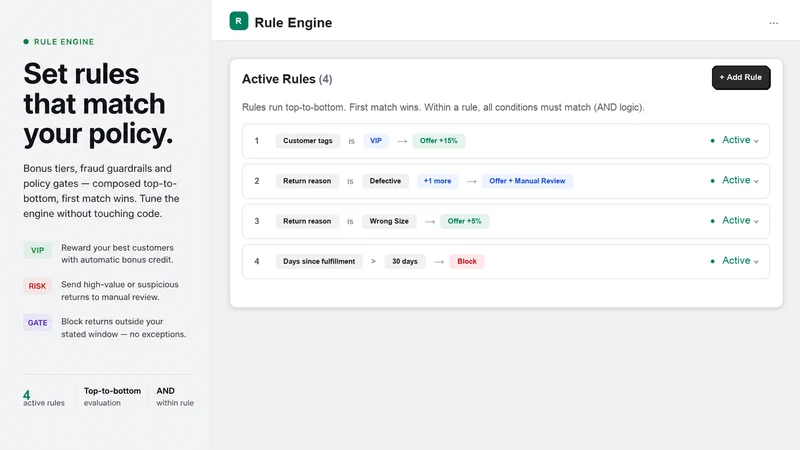This screenshot has width=800, height=450.
Task: Click the Days since fulfillment chip
Action: click(x=319, y=262)
